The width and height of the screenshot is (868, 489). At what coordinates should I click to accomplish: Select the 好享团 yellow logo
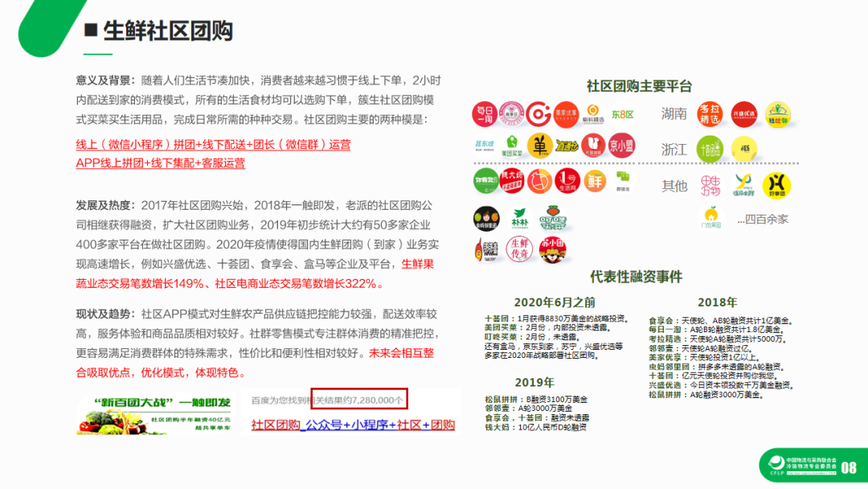tap(776, 186)
